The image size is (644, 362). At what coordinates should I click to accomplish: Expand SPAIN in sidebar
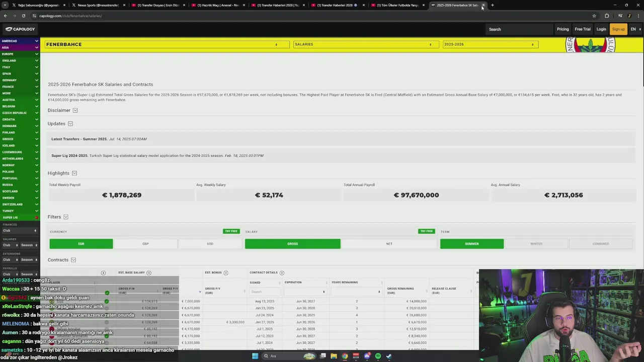click(x=20, y=73)
